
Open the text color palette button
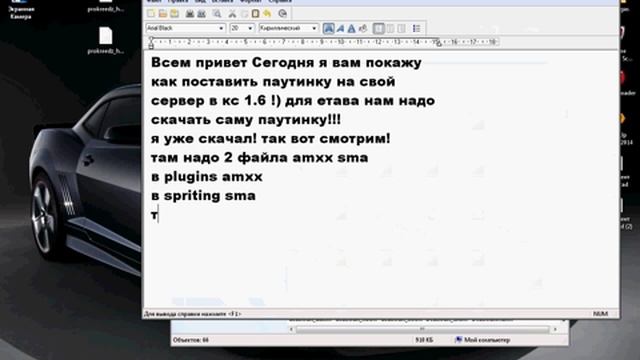point(362,28)
